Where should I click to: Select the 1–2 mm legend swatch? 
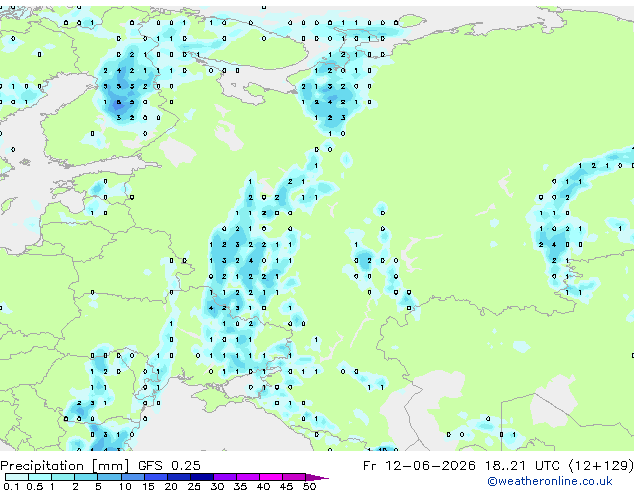pos(63,477)
